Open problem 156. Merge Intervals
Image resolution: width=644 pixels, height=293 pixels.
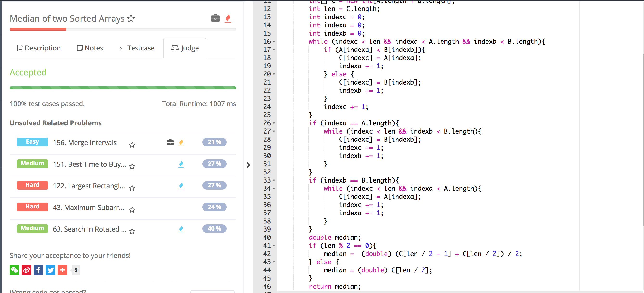tap(85, 142)
